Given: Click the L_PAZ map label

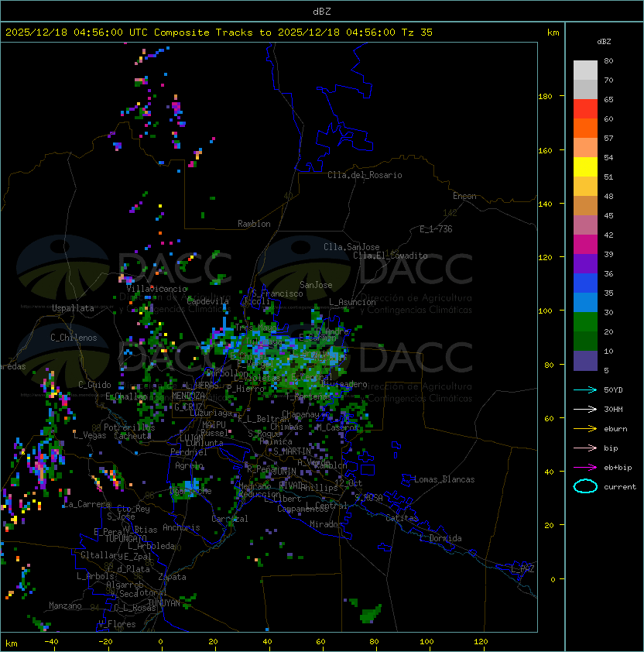Looking at the screenshot, I should point(522,569).
